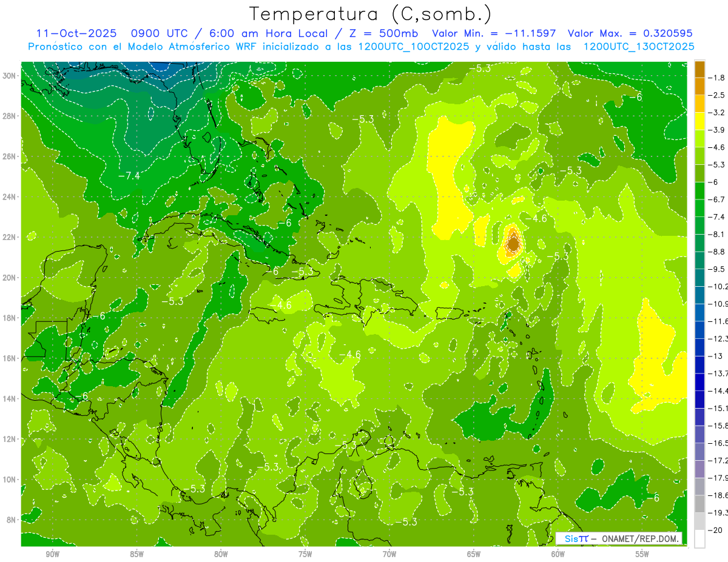728x562 pixels.
Task: Click the '-3.2' color bar label
Action: tap(717, 113)
